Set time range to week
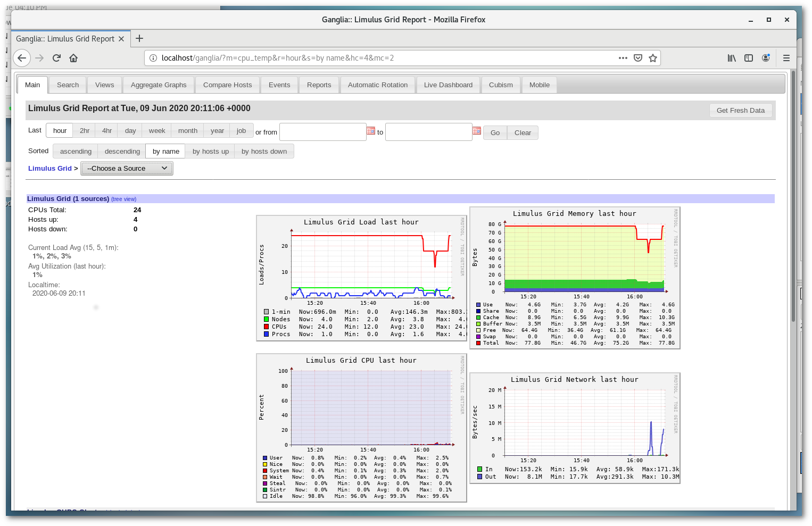This screenshot has width=812, height=526. pyautogui.click(x=157, y=131)
